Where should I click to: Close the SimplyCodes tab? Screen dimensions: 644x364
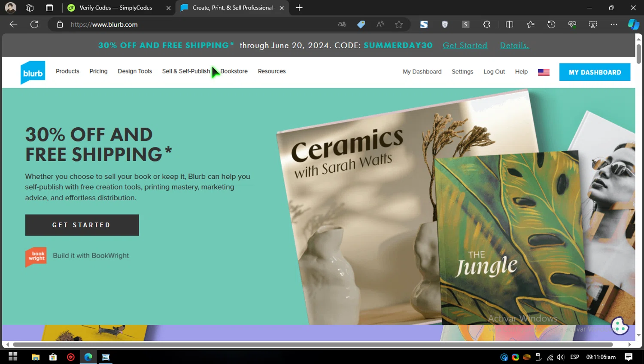point(168,8)
